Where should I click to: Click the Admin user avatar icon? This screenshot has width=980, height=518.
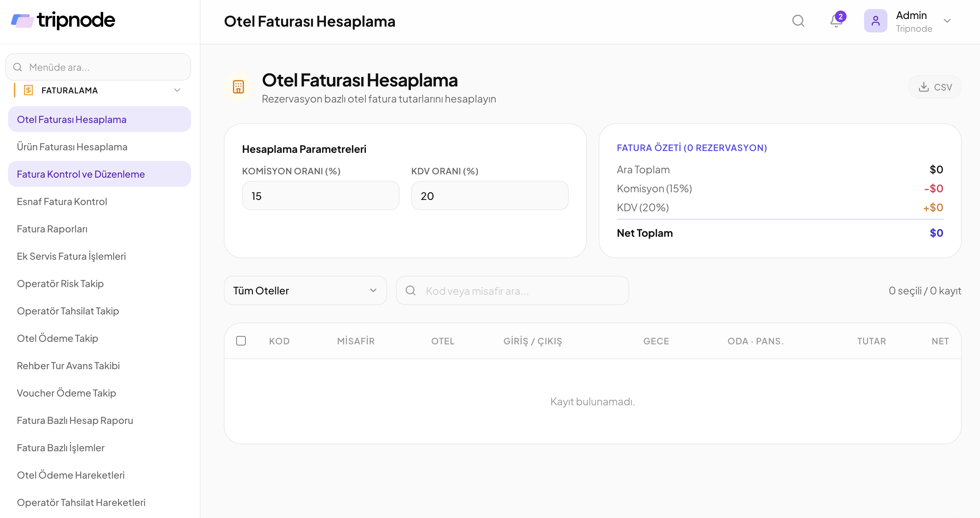(x=875, y=21)
